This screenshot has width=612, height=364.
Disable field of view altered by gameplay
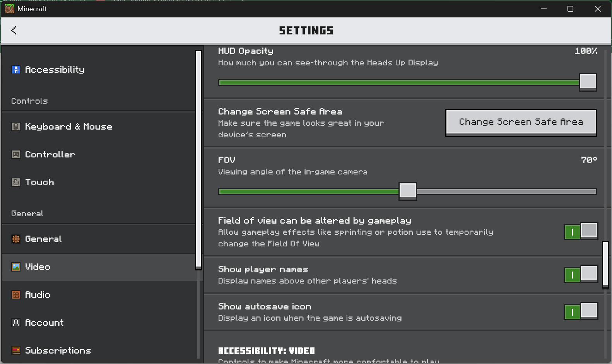pos(581,231)
